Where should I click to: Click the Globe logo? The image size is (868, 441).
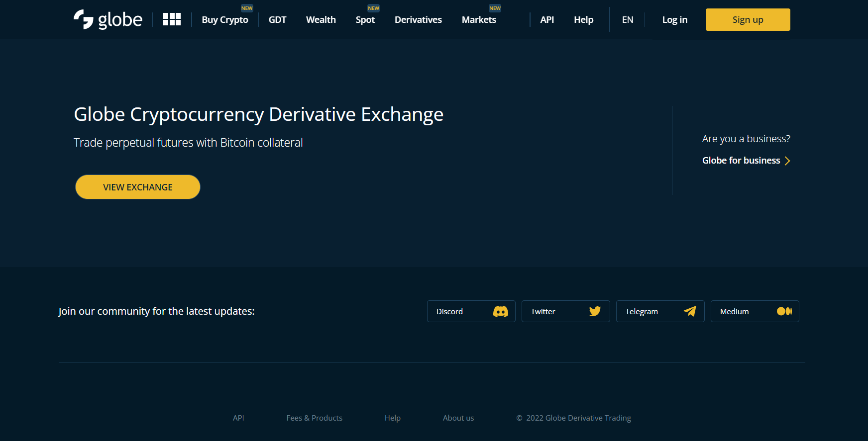point(108,19)
